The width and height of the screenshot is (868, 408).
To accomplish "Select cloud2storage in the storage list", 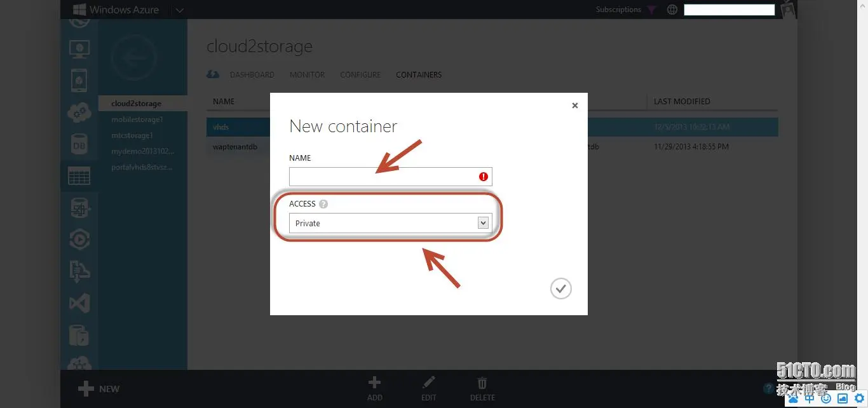I will pos(143,104).
